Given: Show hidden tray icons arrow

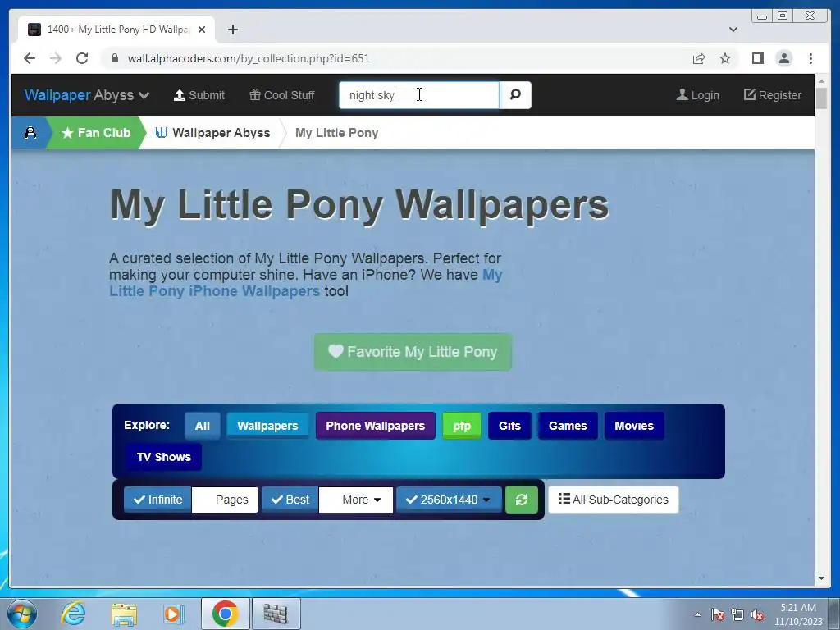Looking at the screenshot, I should (x=697, y=615).
